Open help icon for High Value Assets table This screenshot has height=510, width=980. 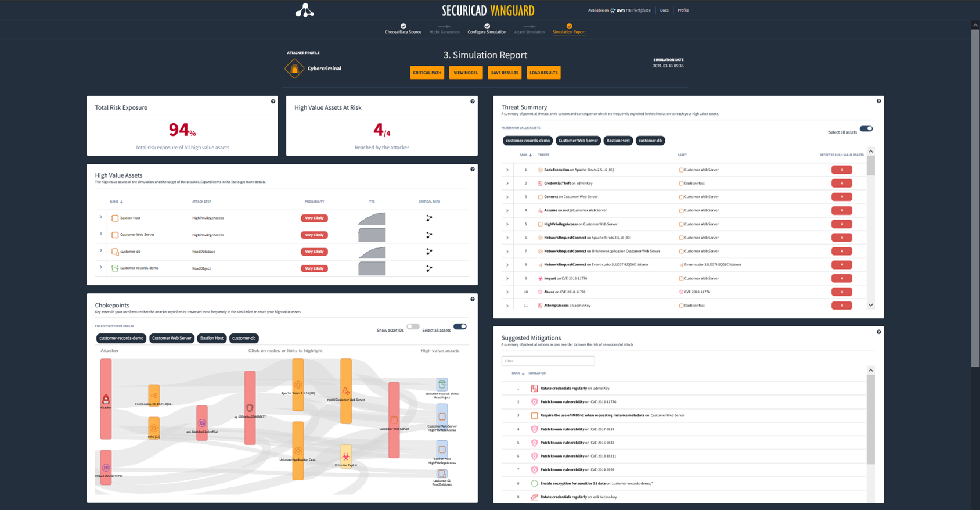[x=473, y=170]
